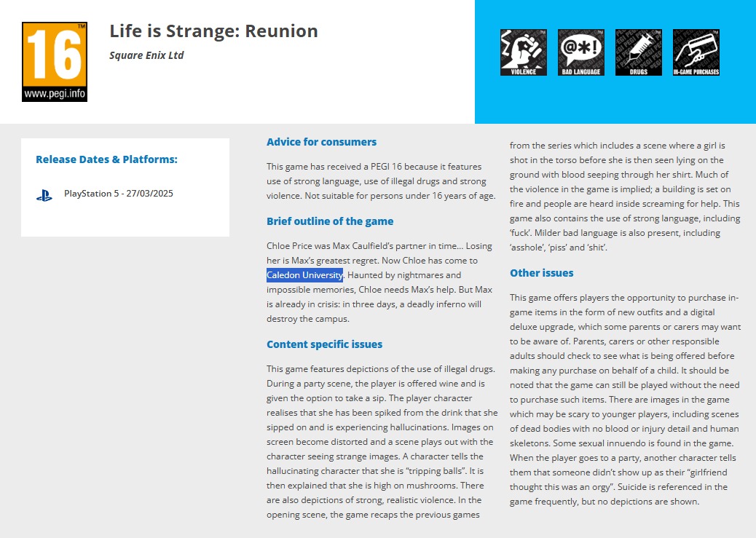756x538 pixels.
Task: Select the Bad Language descriptor icon
Action: pos(580,52)
